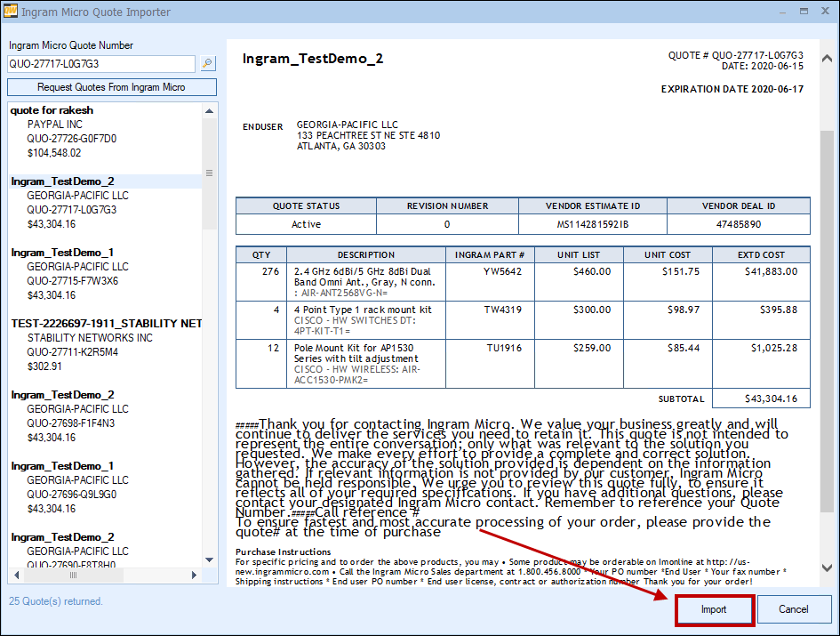Click the preview pane vertical scrollbar thumb
This screenshot has width=840, height=636.
pos(827,321)
